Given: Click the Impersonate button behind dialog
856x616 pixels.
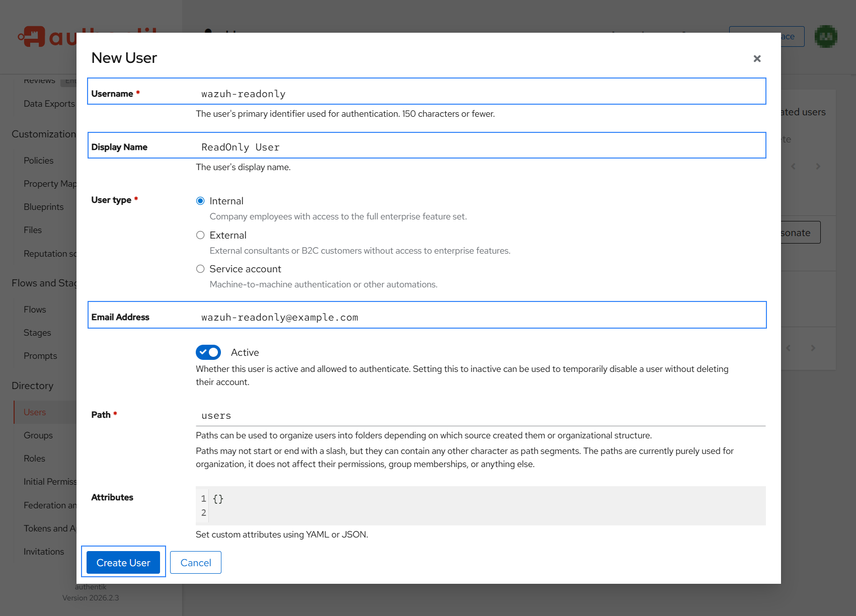Looking at the screenshot, I should (x=801, y=233).
